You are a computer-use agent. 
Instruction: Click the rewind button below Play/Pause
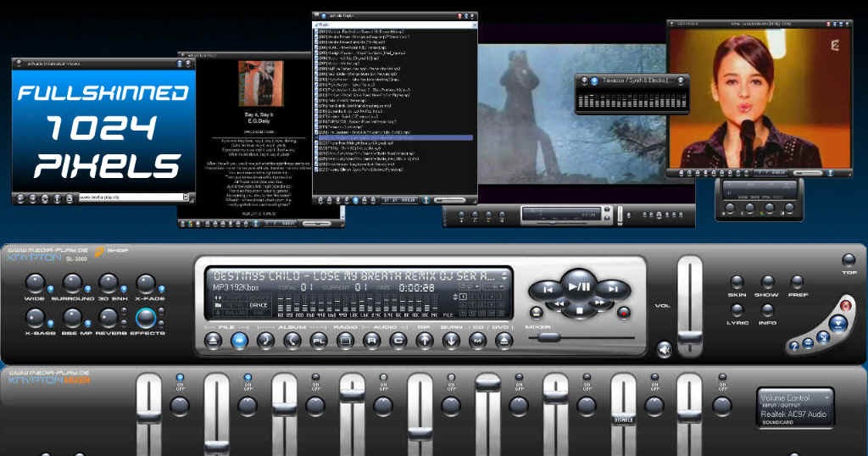[x=559, y=303]
